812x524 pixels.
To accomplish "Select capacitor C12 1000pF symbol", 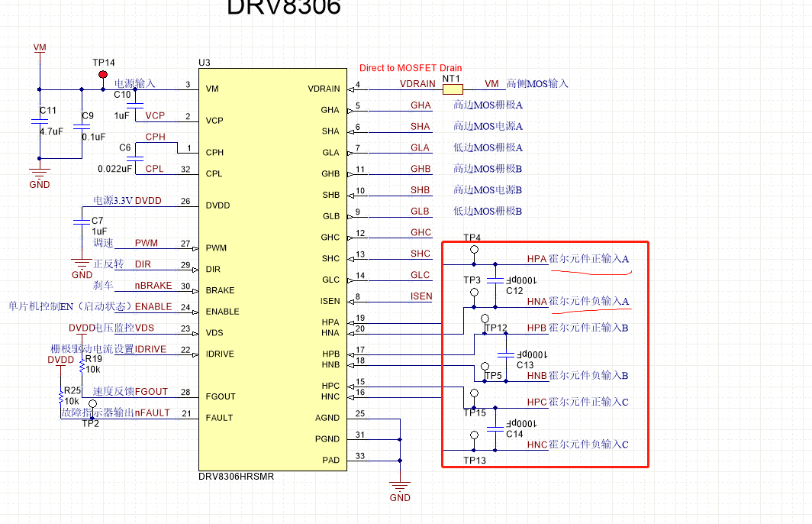I will point(495,280).
